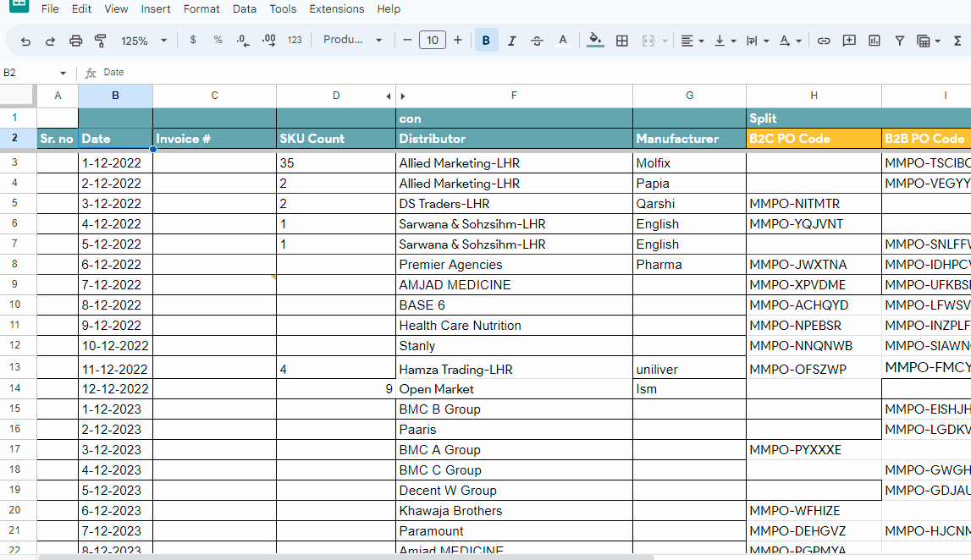Viewport: 971px width, 560px height.
Task: Open the borders tool
Action: point(621,41)
